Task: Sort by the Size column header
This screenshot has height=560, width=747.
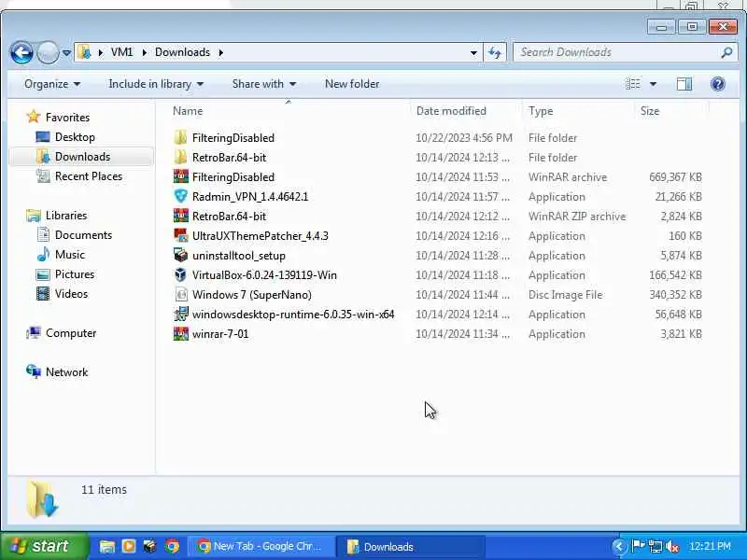Action: [x=650, y=111]
